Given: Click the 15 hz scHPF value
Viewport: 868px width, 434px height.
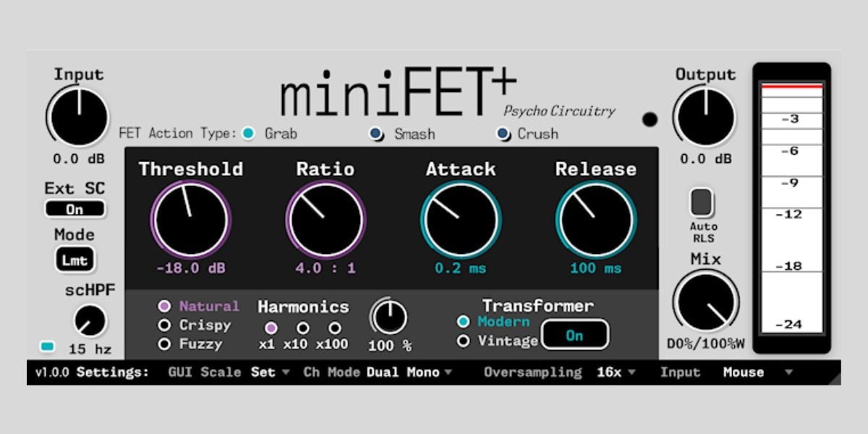Looking at the screenshot, I should point(90,349).
